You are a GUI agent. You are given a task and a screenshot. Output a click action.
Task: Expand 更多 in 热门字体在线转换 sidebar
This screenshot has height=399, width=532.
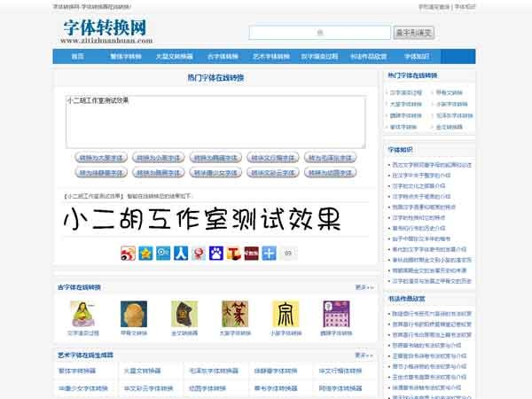[x=463, y=77]
